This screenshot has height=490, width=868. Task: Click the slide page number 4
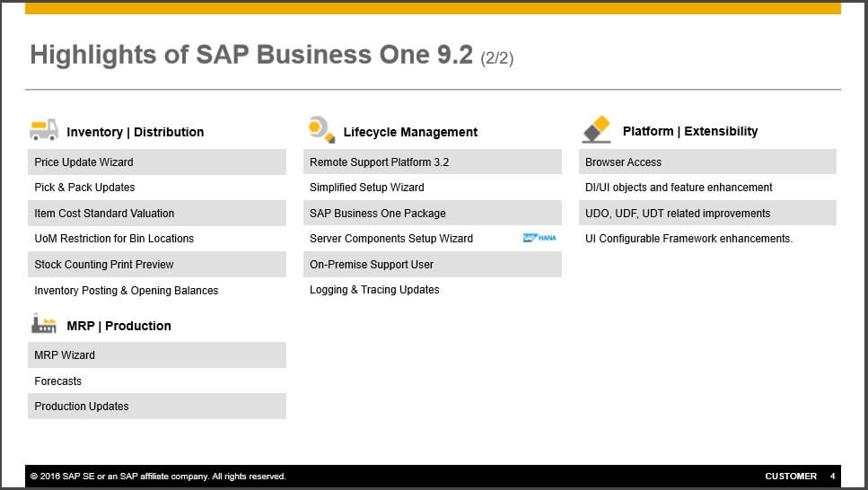click(x=833, y=477)
